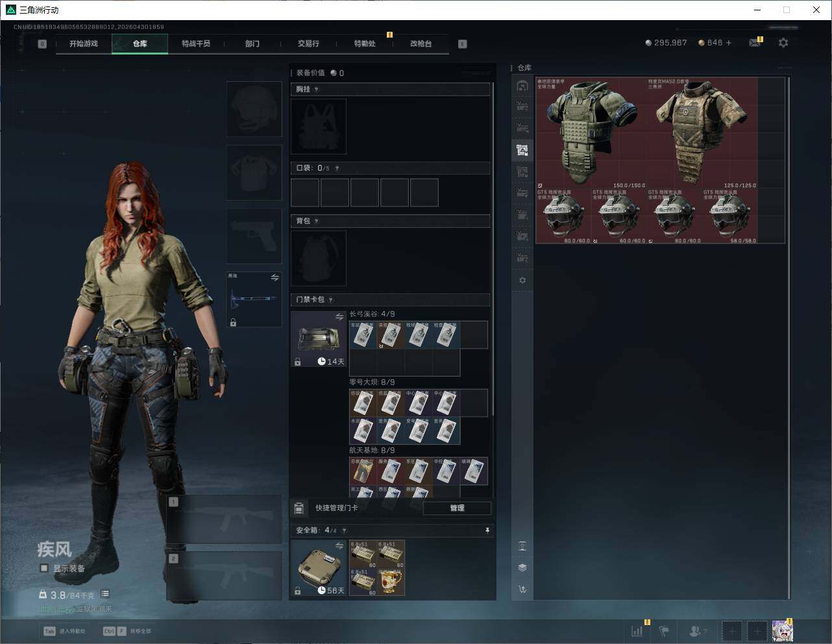832x644 pixels.
Task: Select the empty chest rig slot
Action: pos(319,127)
